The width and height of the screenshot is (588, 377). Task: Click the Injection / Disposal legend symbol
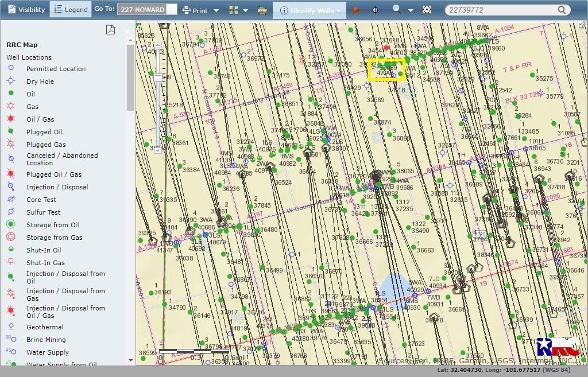11,186
